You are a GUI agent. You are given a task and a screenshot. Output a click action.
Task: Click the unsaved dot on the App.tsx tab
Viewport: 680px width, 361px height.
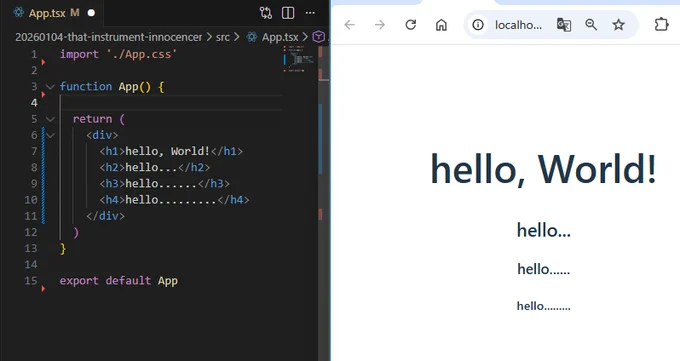coord(91,13)
